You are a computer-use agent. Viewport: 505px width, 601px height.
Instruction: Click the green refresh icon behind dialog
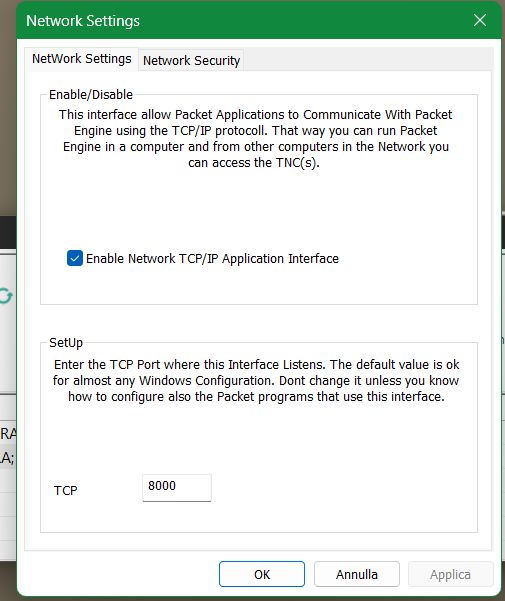pyautogui.click(x=6, y=296)
